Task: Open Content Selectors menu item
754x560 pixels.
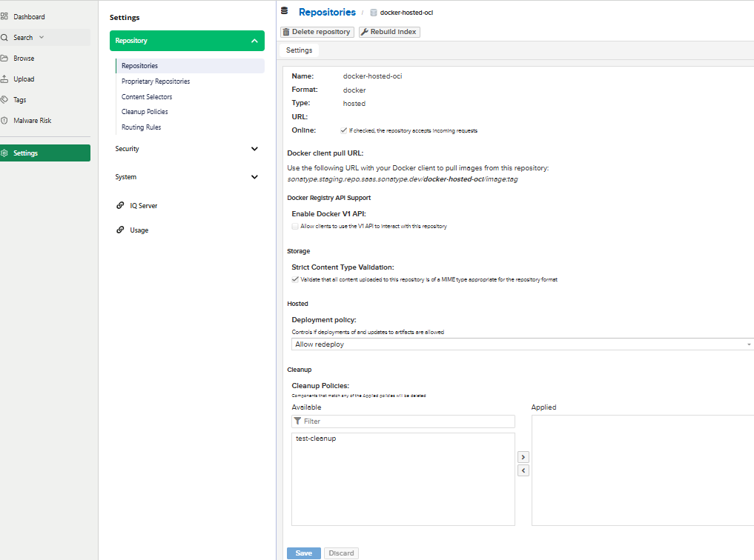Action: point(147,97)
